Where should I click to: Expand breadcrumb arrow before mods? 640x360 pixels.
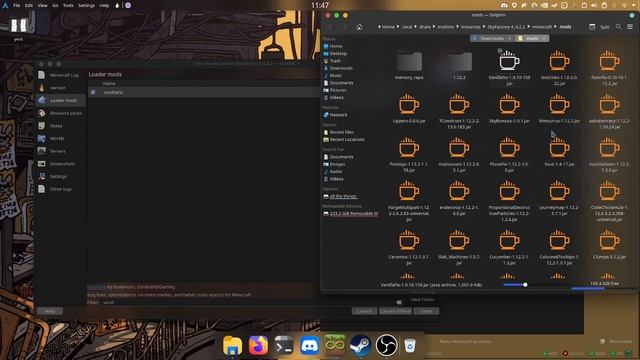[556, 27]
